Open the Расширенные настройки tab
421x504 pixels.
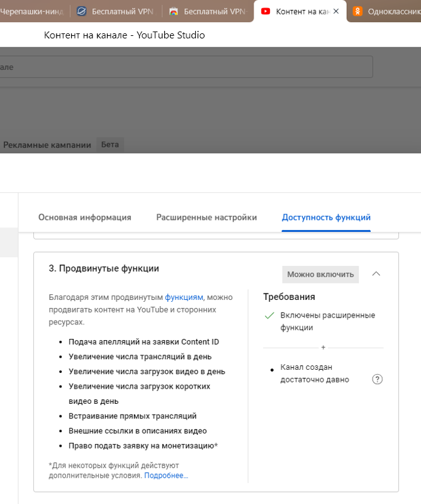click(206, 217)
